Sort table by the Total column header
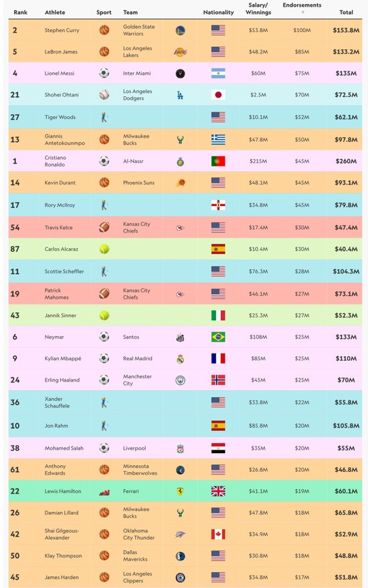The width and height of the screenshot is (368, 588). 346,13
